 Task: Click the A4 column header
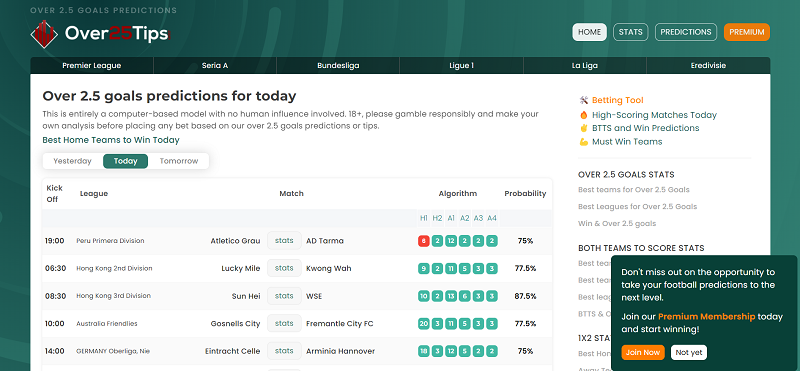click(492, 218)
